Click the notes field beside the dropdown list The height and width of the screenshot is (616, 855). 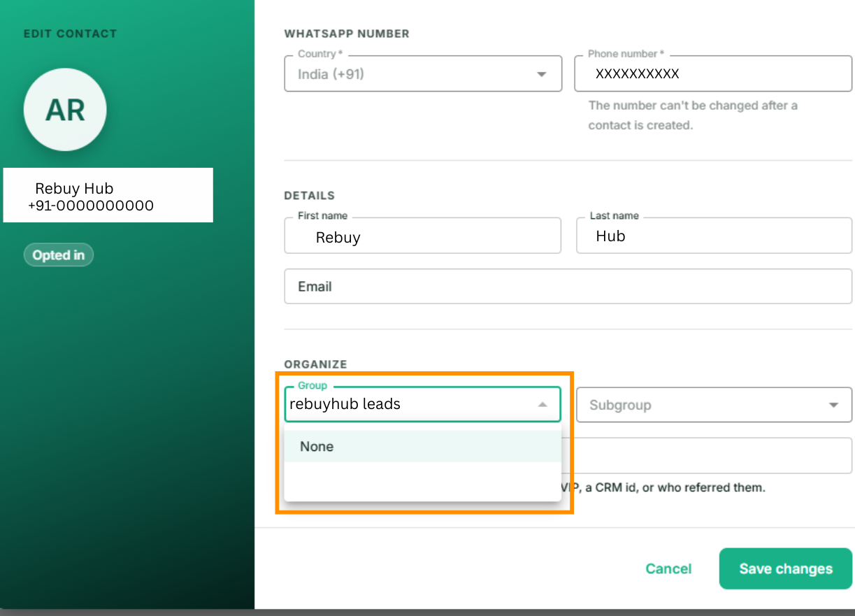(707, 455)
